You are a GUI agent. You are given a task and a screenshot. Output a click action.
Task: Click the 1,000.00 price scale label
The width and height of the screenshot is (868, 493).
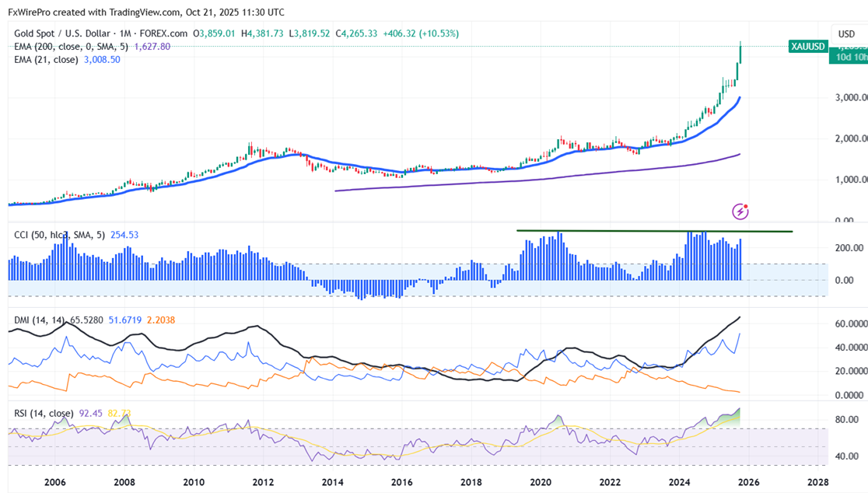(852, 180)
